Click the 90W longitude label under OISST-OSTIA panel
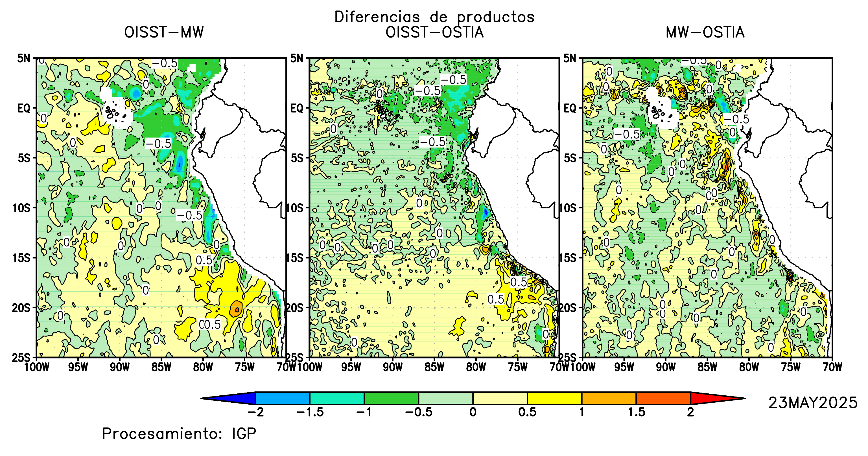Image resolution: width=868 pixels, height=456 pixels. [393, 367]
